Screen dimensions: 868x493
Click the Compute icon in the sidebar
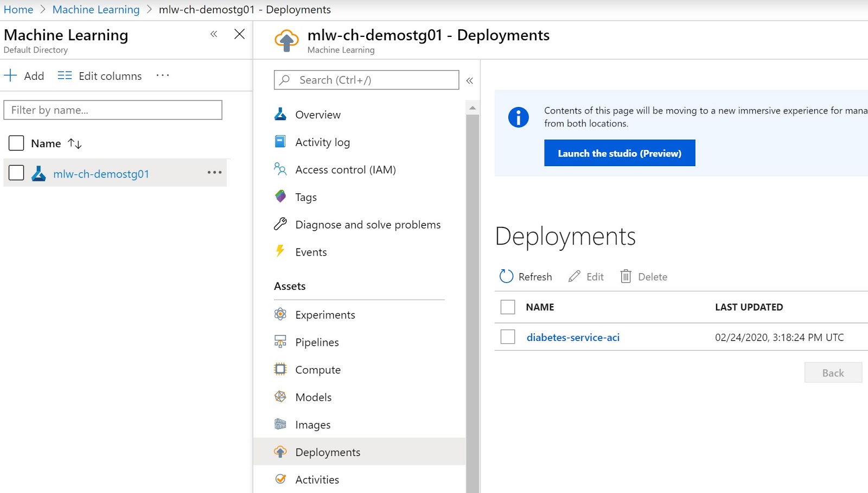[280, 369]
